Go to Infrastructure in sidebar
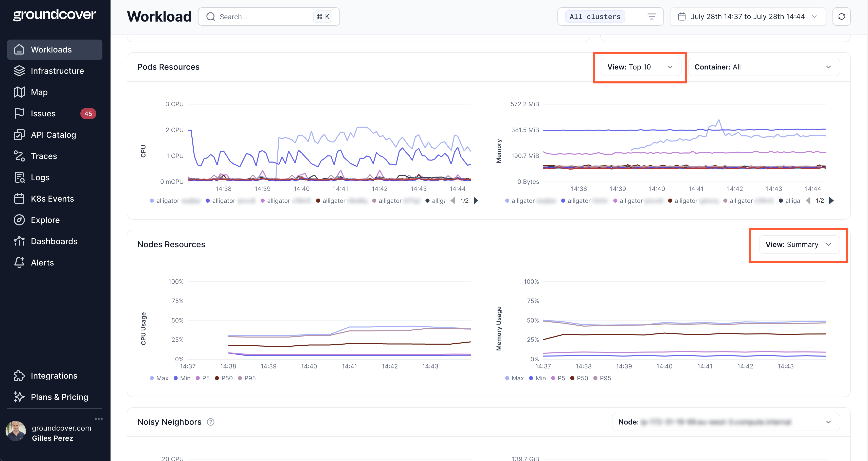 (57, 71)
